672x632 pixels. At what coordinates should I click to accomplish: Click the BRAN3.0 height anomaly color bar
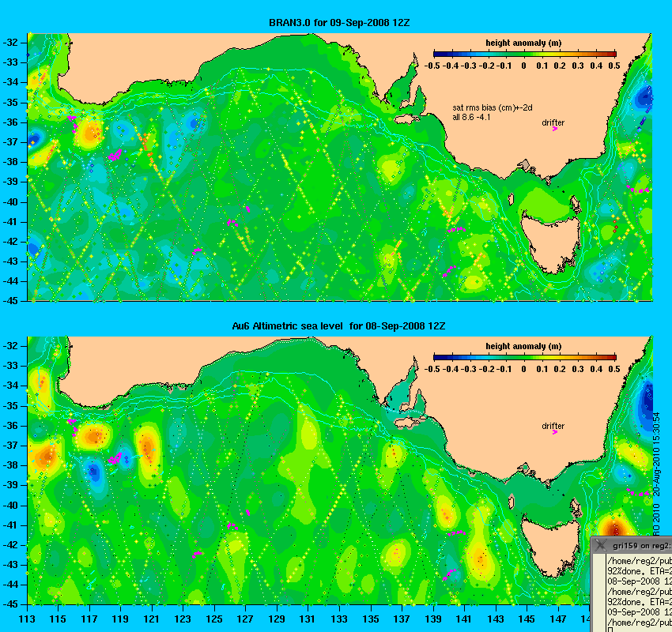(525, 54)
